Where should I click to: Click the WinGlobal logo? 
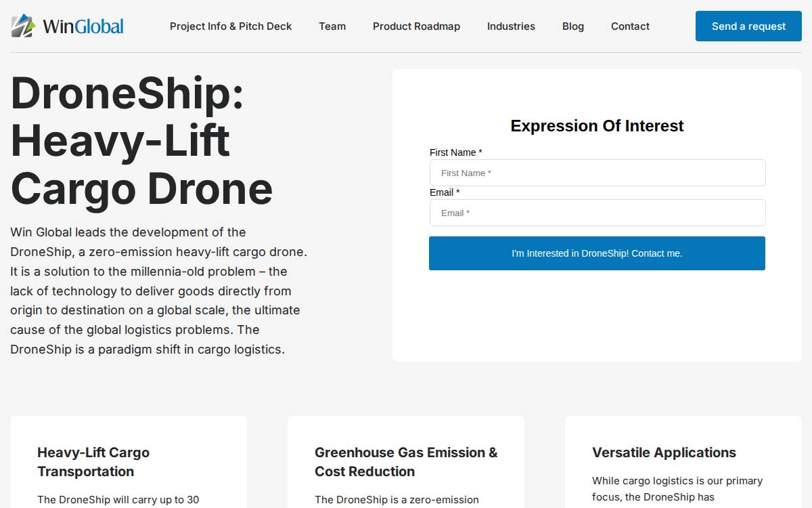click(x=68, y=26)
